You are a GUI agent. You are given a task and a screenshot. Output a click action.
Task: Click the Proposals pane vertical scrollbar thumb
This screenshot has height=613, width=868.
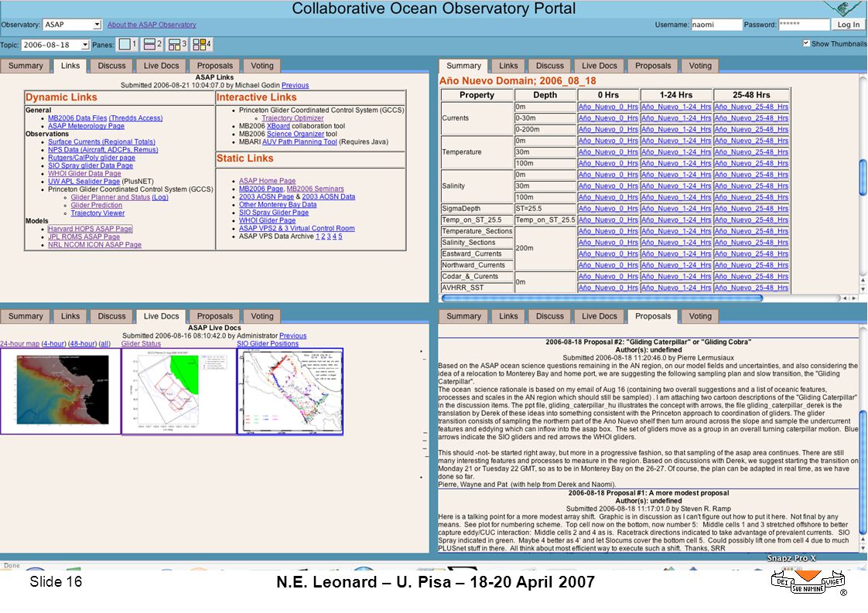863,472
